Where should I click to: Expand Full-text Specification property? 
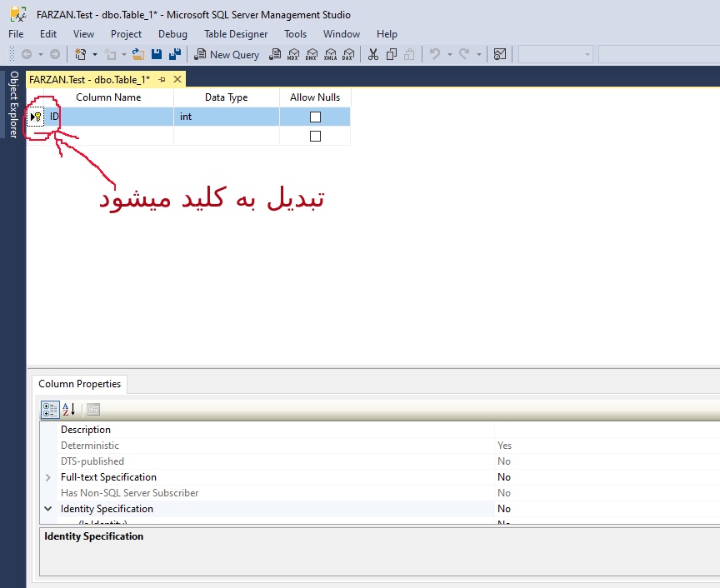[48, 477]
